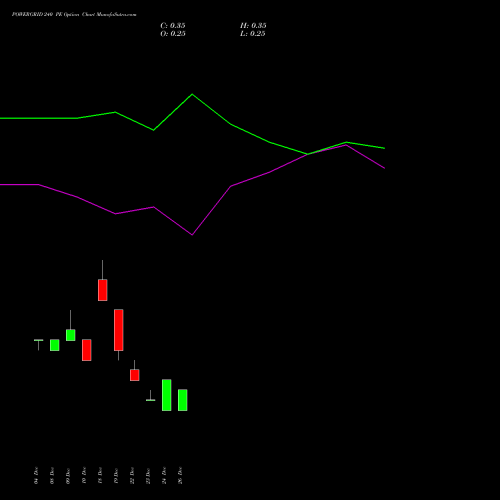Image resolution: width=500 pixels, height=500 pixels.
Task: Click the POWERGRID 240 PE Option Chart title
Action: click(74, 15)
